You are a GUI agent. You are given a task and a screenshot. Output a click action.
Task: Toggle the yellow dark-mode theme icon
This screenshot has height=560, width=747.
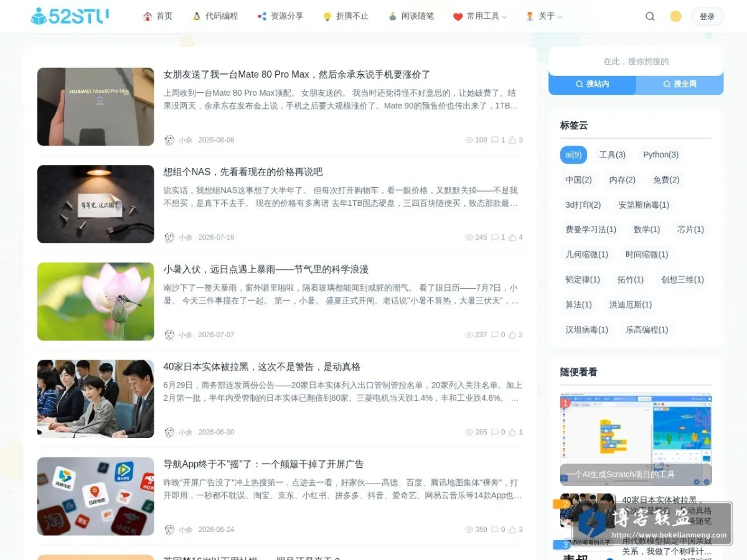click(675, 17)
